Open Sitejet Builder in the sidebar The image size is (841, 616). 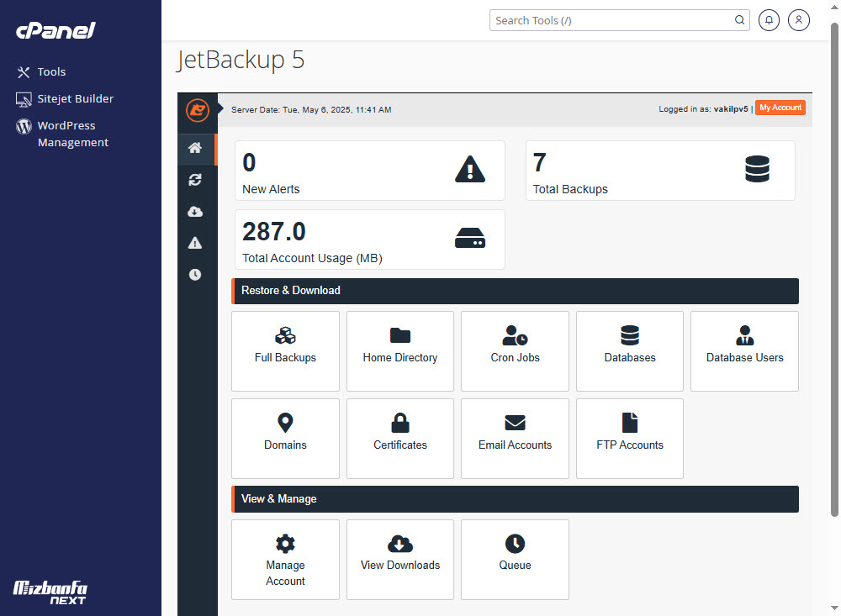[x=65, y=98]
